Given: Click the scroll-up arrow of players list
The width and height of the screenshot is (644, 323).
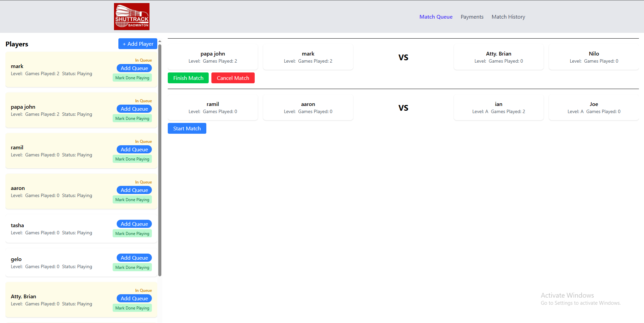Looking at the screenshot, I should 160,41.
